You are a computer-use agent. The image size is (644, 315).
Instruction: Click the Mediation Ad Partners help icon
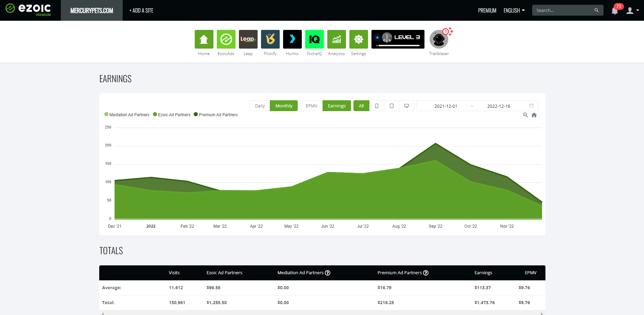328,273
